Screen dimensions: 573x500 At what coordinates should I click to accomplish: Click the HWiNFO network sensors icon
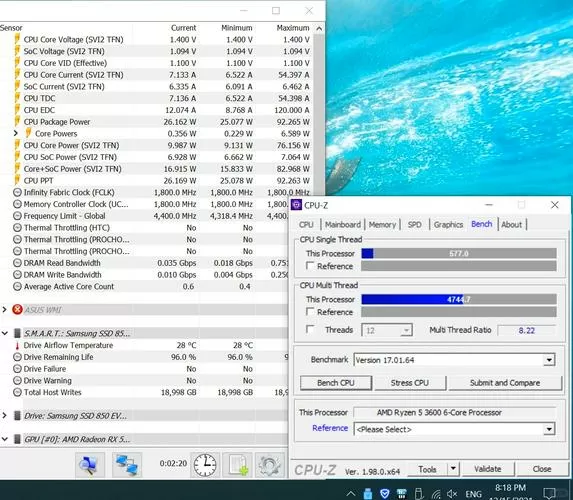tap(126, 465)
